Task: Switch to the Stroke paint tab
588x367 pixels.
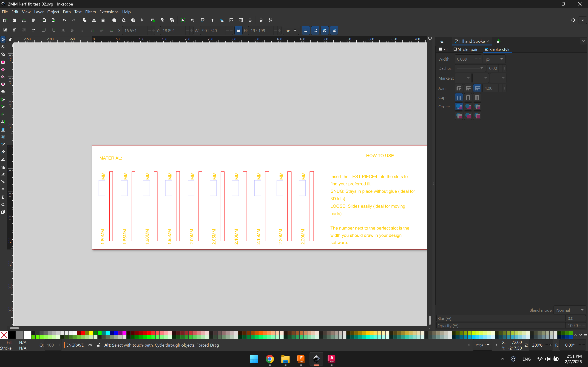Action: coord(466,50)
